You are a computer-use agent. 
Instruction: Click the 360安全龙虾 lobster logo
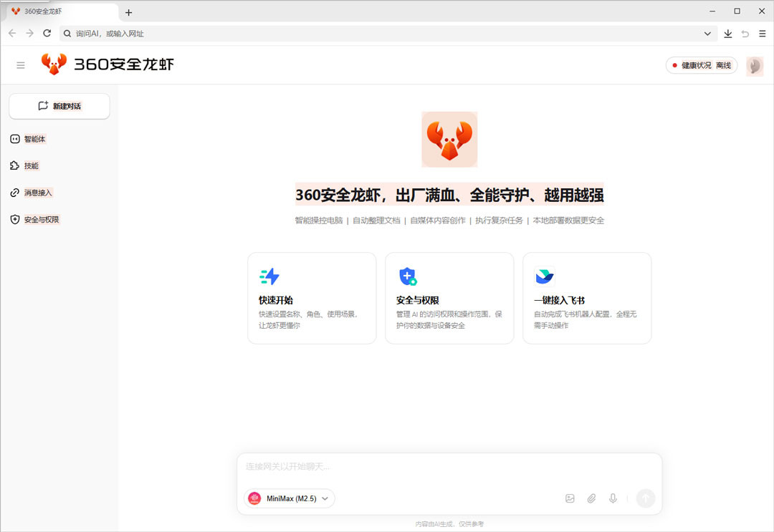[x=55, y=64]
